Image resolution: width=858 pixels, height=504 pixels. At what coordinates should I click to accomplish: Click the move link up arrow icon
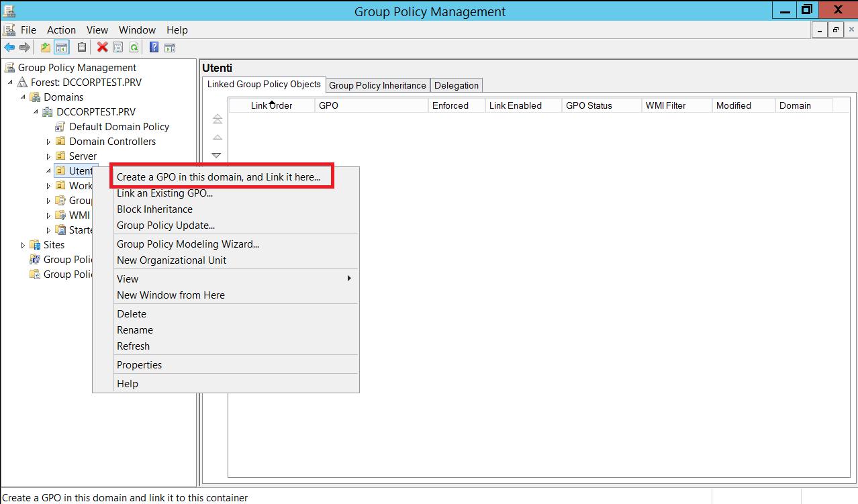217,137
